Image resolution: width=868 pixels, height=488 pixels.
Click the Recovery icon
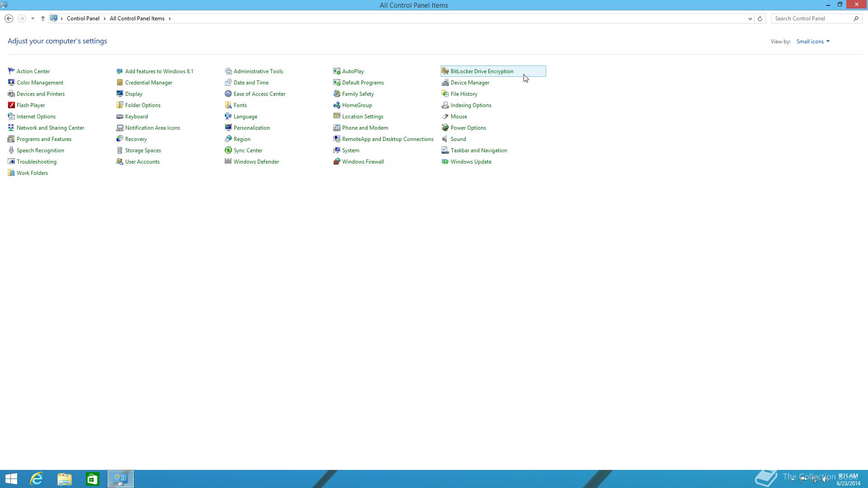point(120,139)
